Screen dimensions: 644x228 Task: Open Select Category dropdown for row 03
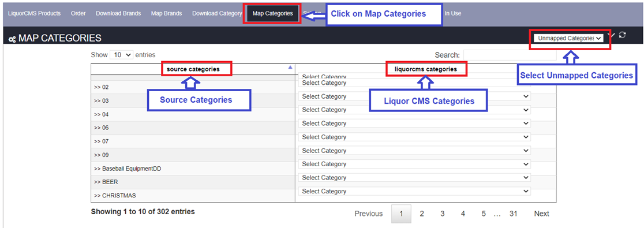(x=414, y=96)
